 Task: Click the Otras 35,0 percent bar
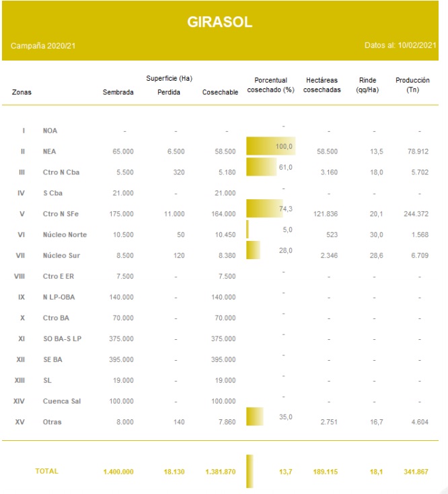pyautogui.click(x=255, y=417)
